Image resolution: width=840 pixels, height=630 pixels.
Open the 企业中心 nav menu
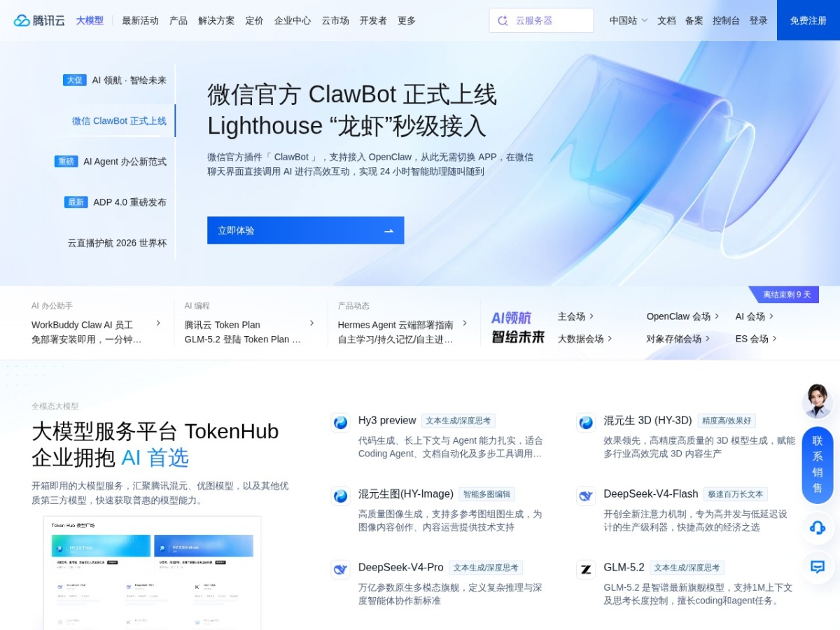pyautogui.click(x=293, y=20)
